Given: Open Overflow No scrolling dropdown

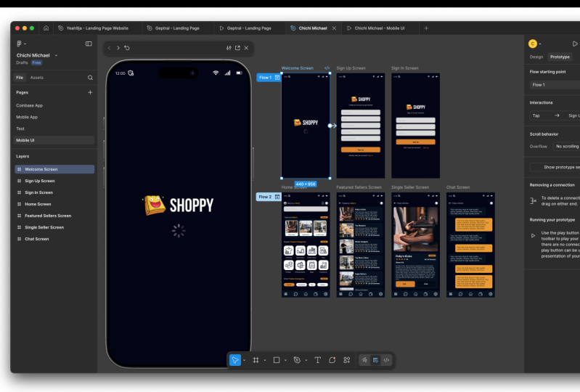Looking at the screenshot, I should pos(567,147).
